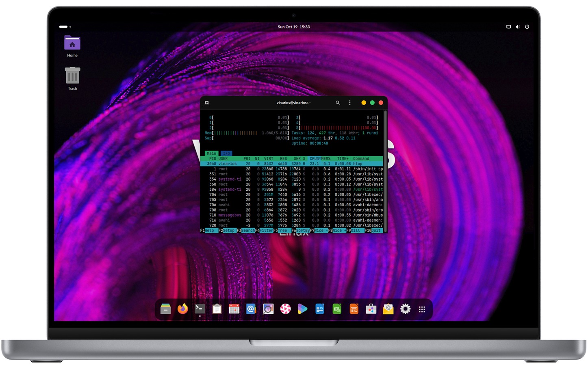The image size is (588, 369).
Task: Open the Files app from the dock
Action: pyautogui.click(x=165, y=309)
